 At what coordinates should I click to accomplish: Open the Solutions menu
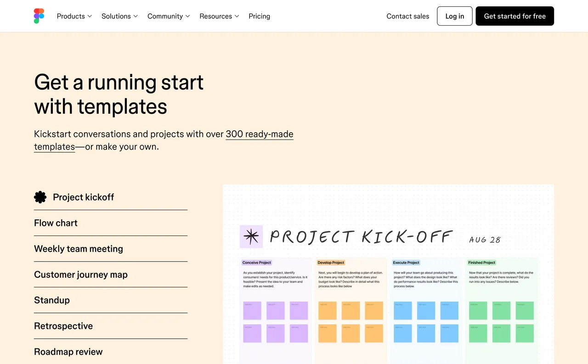point(119,16)
